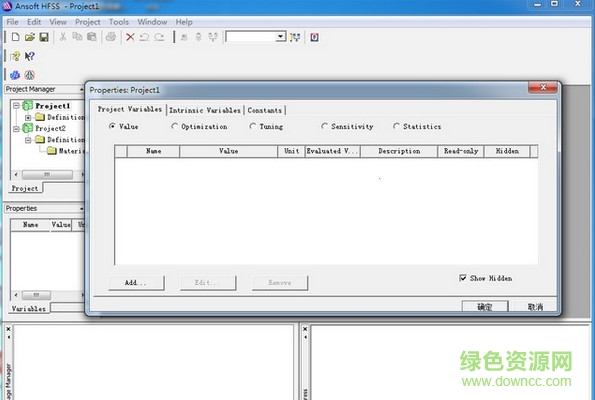Collapse the Project1 tree node
Viewport: 595px width, 400px height.
pyautogui.click(x=16, y=106)
